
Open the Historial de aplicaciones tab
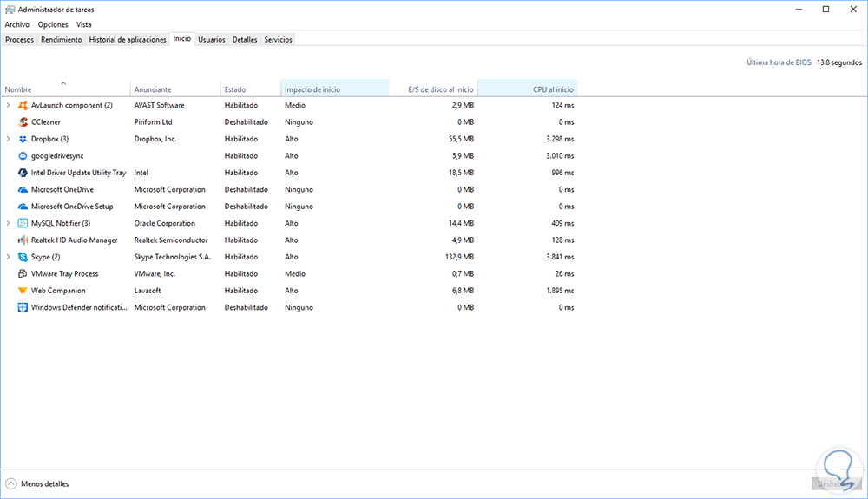tap(128, 39)
